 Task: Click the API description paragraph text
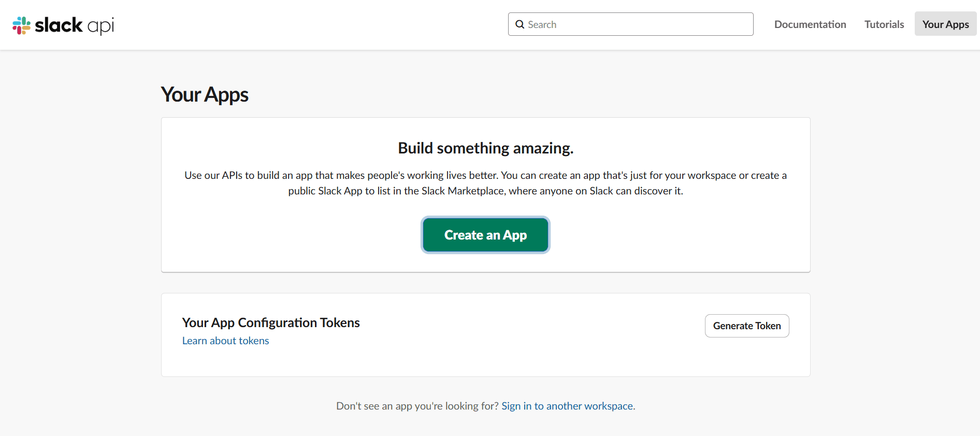485,176
